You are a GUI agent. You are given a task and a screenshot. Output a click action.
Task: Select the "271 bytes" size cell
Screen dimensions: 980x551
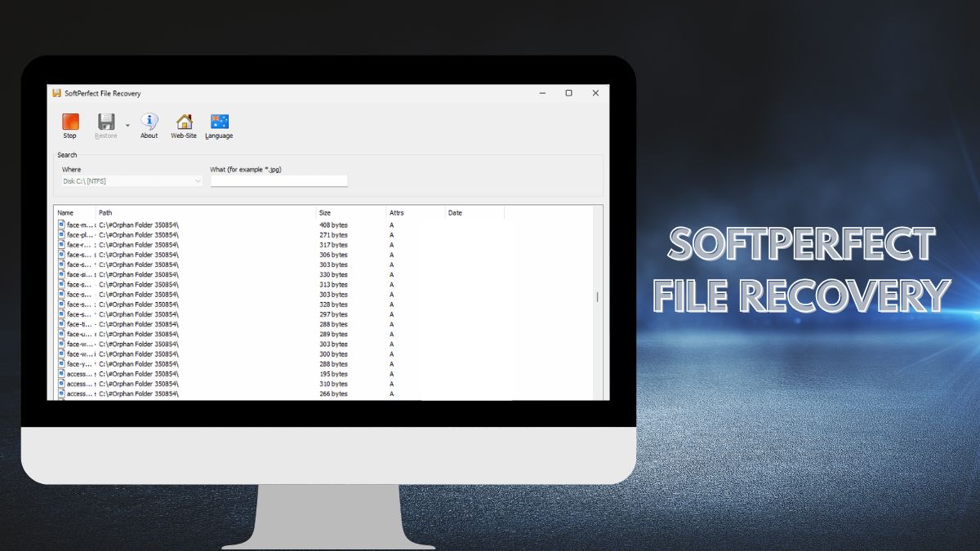point(333,234)
